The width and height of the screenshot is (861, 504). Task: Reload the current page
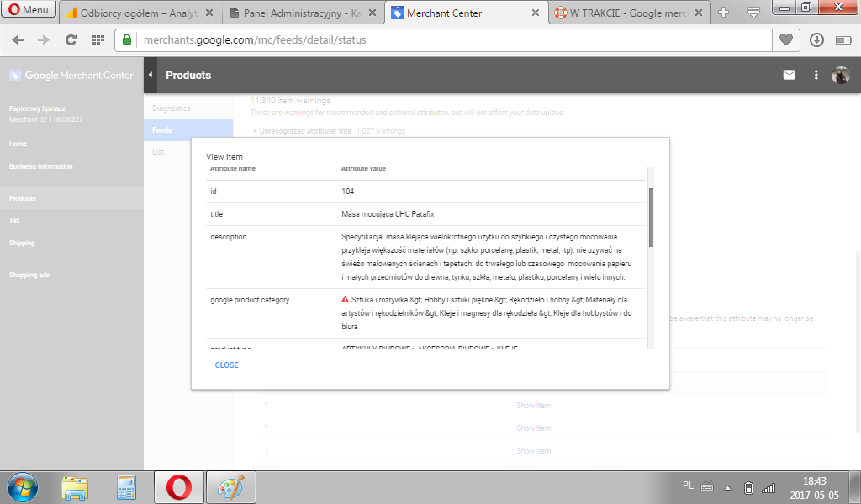[71, 40]
